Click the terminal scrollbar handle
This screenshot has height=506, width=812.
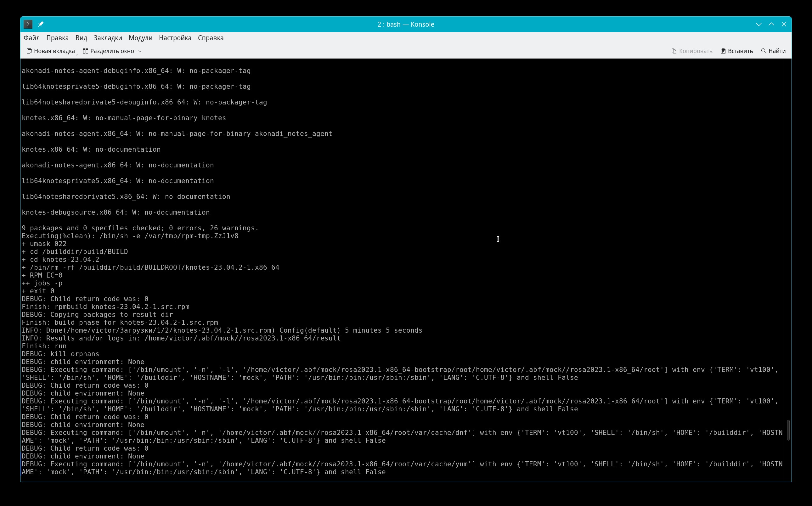pos(788,430)
